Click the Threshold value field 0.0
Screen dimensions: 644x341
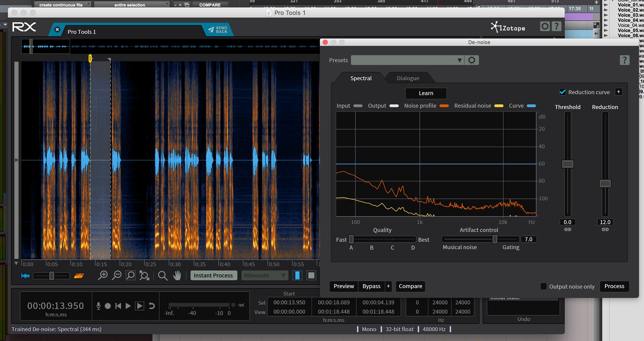point(567,222)
